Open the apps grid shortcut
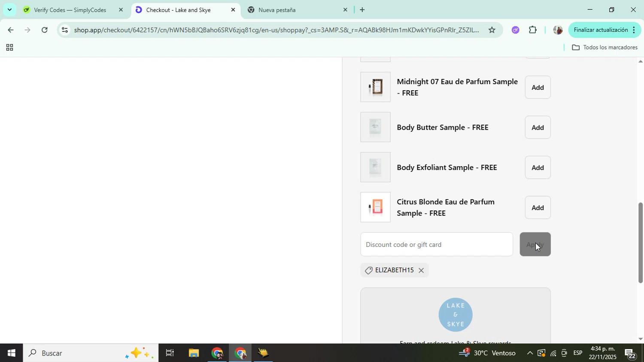644x362 pixels. tap(9, 48)
